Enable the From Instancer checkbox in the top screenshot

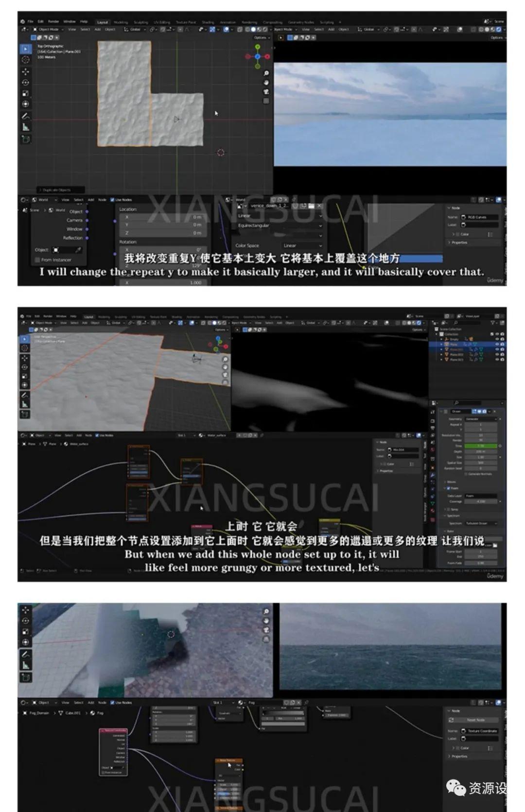(37, 260)
